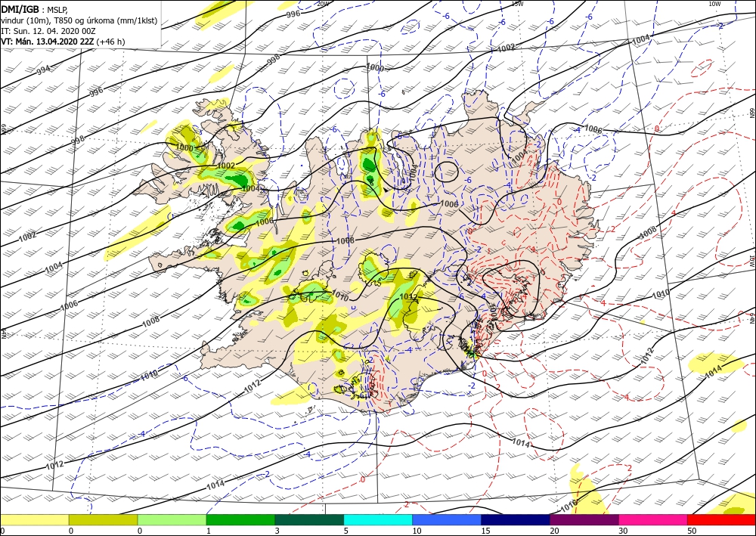Image resolution: width=756 pixels, height=536 pixels.
Task: Click the "vindur (10m), T850 og úrkoma" line
Action: coord(79,20)
